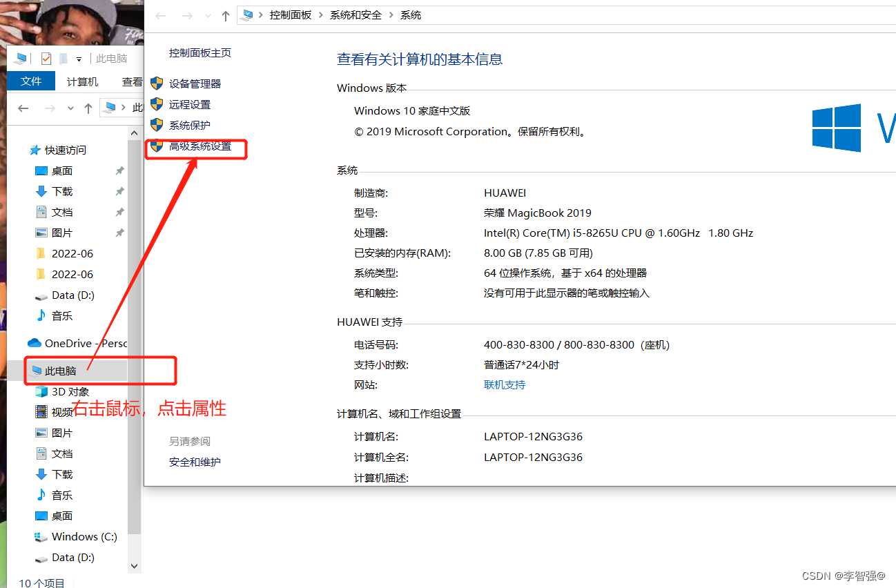
Task: Click the 系统和安全 breadcrumb
Action: [x=356, y=15]
